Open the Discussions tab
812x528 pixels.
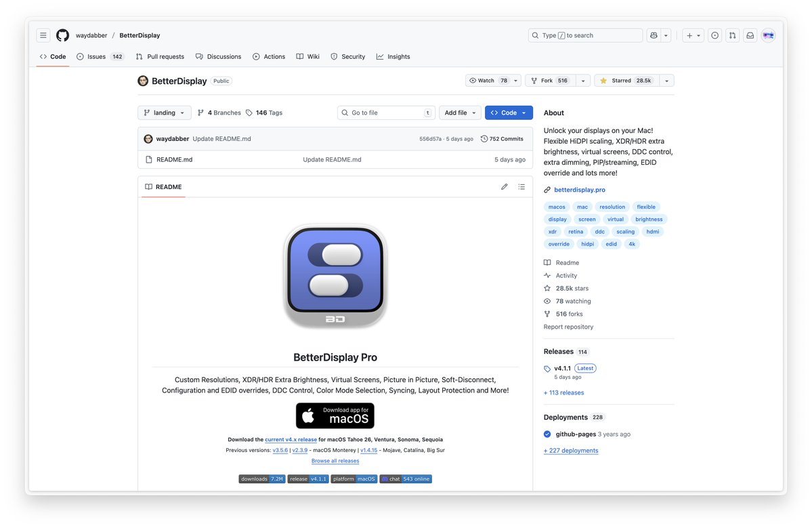point(219,56)
